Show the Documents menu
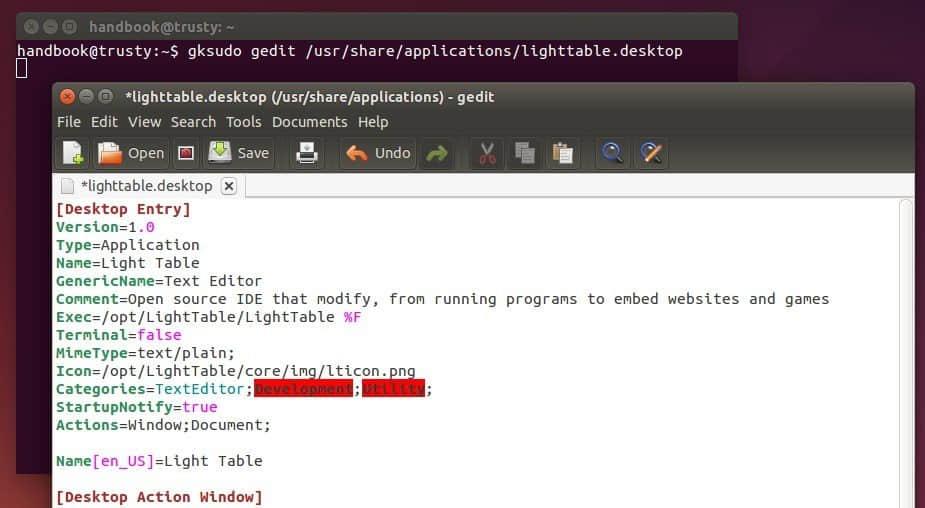Image resolution: width=925 pixels, height=508 pixels. [x=309, y=122]
